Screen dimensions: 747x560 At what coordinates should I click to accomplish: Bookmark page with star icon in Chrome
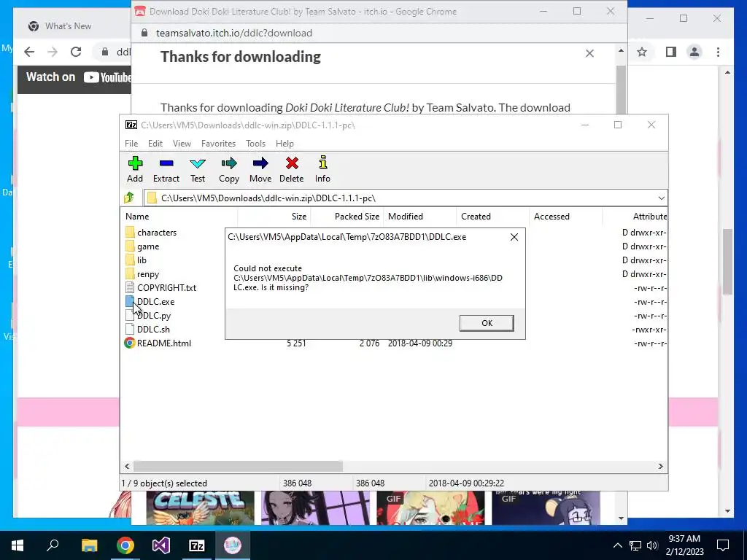click(x=642, y=52)
